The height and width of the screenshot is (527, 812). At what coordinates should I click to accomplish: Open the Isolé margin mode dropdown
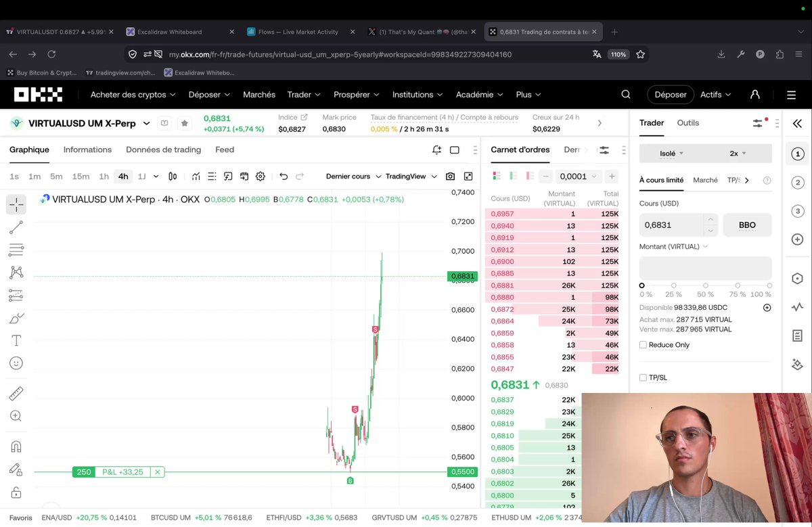[672, 154]
